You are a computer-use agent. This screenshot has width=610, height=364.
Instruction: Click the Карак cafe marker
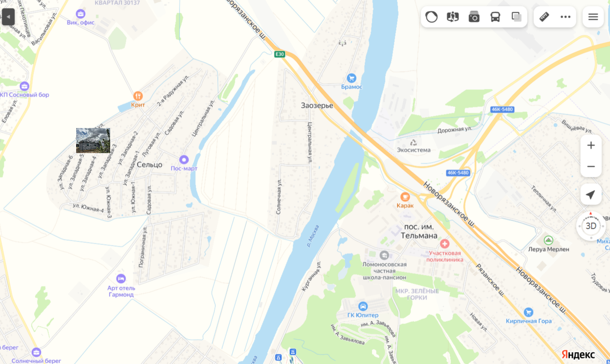click(x=405, y=196)
